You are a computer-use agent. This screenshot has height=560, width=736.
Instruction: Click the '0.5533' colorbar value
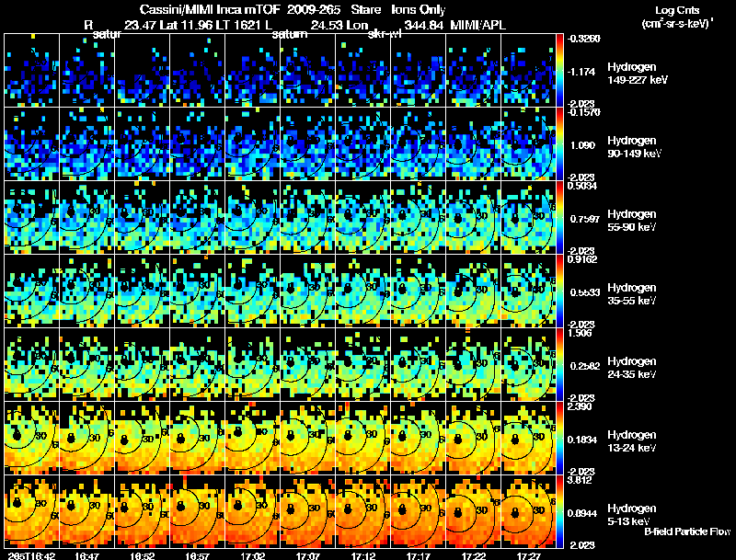coord(584,292)
